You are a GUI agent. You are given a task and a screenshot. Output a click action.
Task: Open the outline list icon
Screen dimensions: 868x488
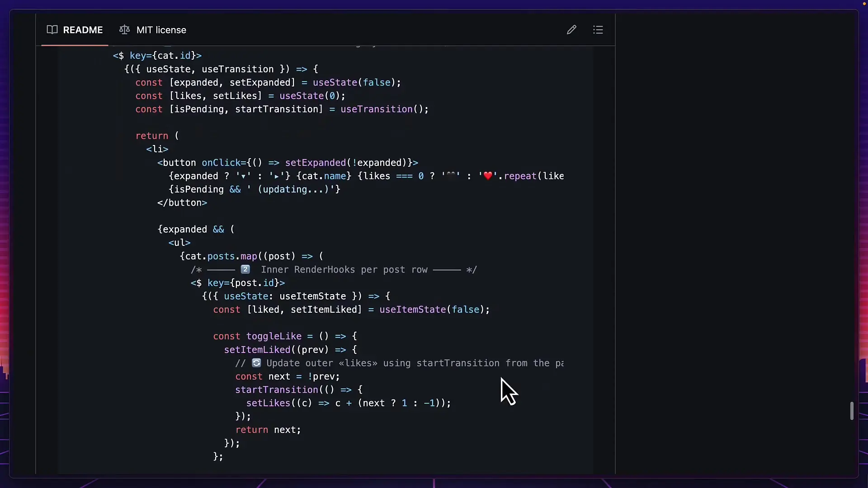[598, 30]
